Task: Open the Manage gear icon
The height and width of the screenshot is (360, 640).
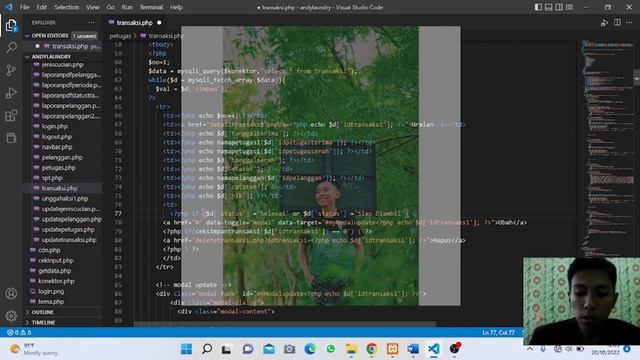Action: pyautogui.click(x=11, y=316)
